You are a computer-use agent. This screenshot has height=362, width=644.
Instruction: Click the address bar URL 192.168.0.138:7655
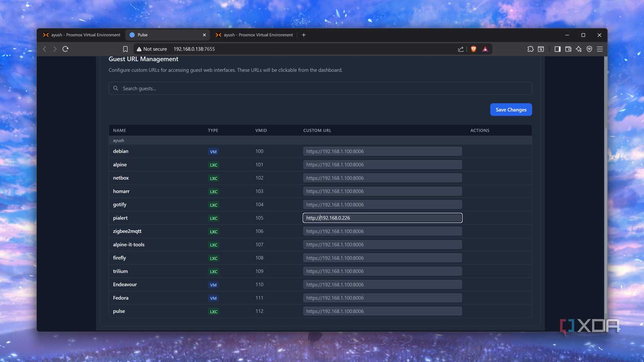[x=194, y=49]
